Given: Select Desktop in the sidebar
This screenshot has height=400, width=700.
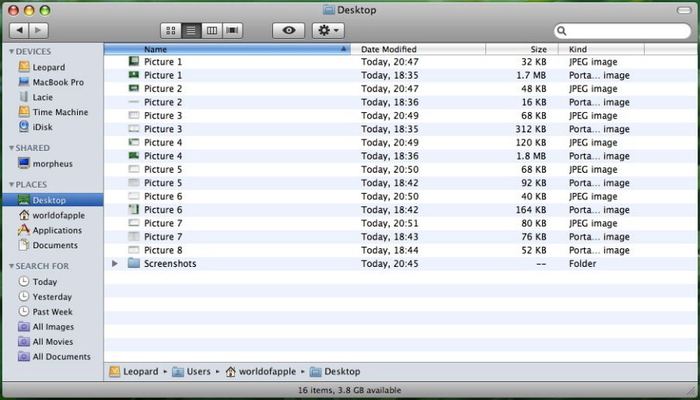Looking at the screenshot, I should (x=52, y=200).
